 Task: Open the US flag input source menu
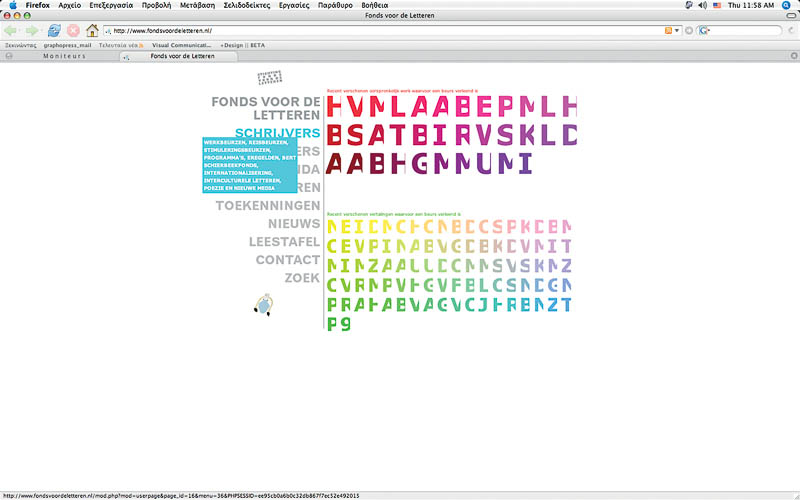click(717, 5)
